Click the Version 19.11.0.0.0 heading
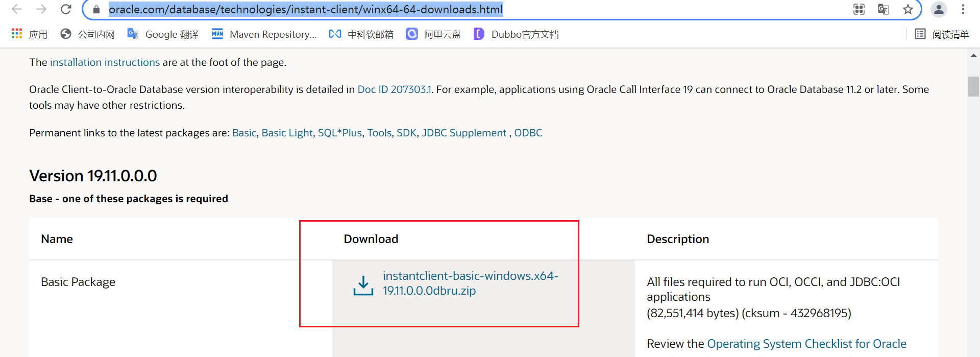Viewport: 980px width, 357px height. tap(93, 176)
